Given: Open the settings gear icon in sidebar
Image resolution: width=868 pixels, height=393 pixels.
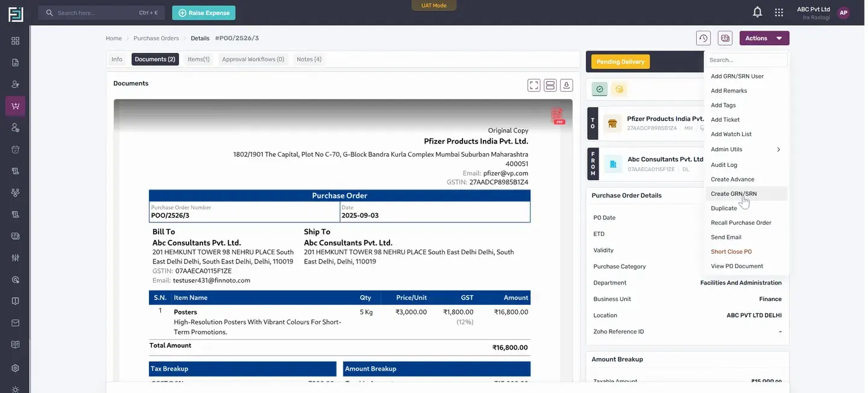Looking at the screenshot, I should click(15, 368).
